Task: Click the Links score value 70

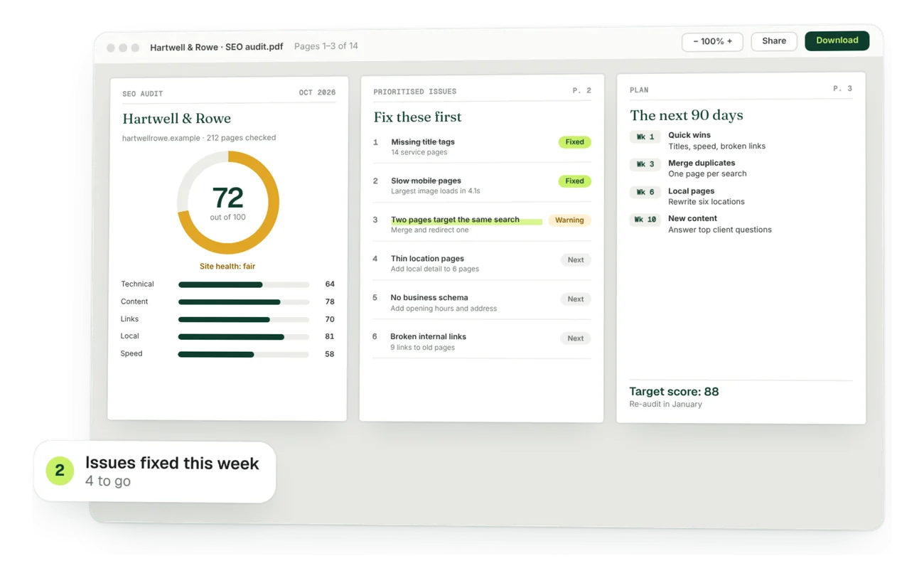Action: pyautogui.click(x=330, y=319)
